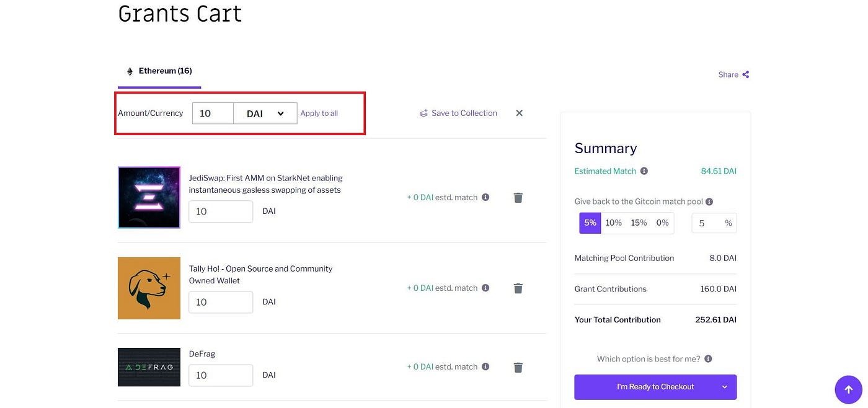Open the Tally Ho grant thumbnail
Viewport: 868px width, 408px height.
tap(149, 288)
